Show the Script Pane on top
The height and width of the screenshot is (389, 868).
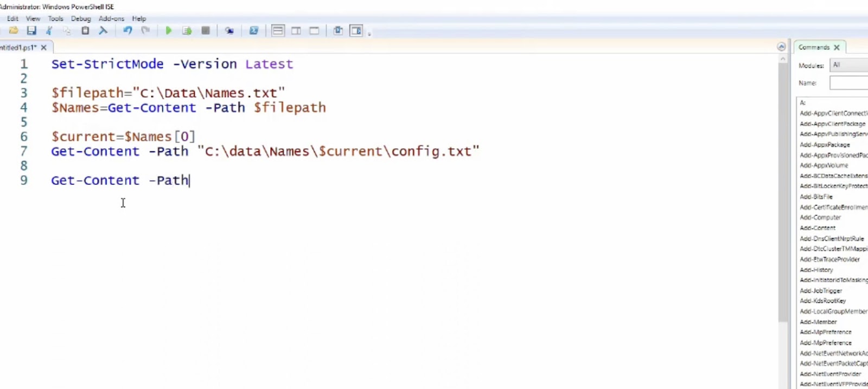278,30
